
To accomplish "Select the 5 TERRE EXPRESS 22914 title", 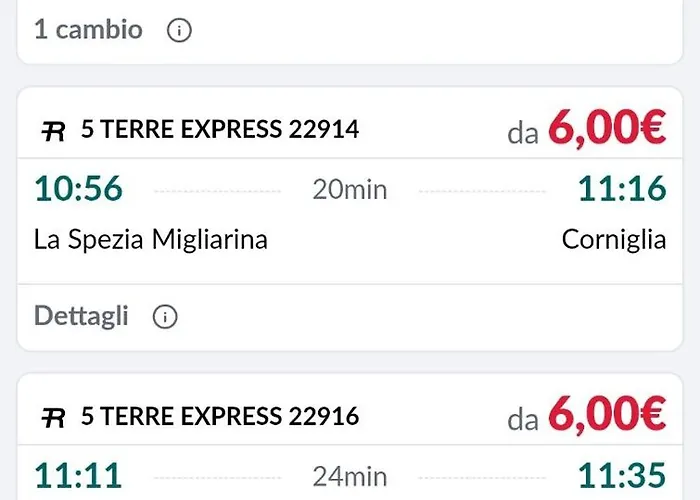I will tap(220, 129).
